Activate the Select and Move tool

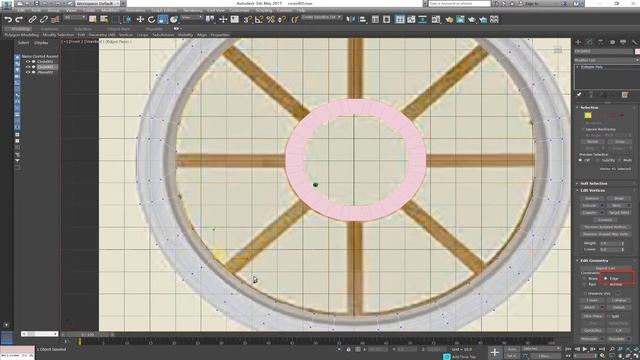[140, 19]
